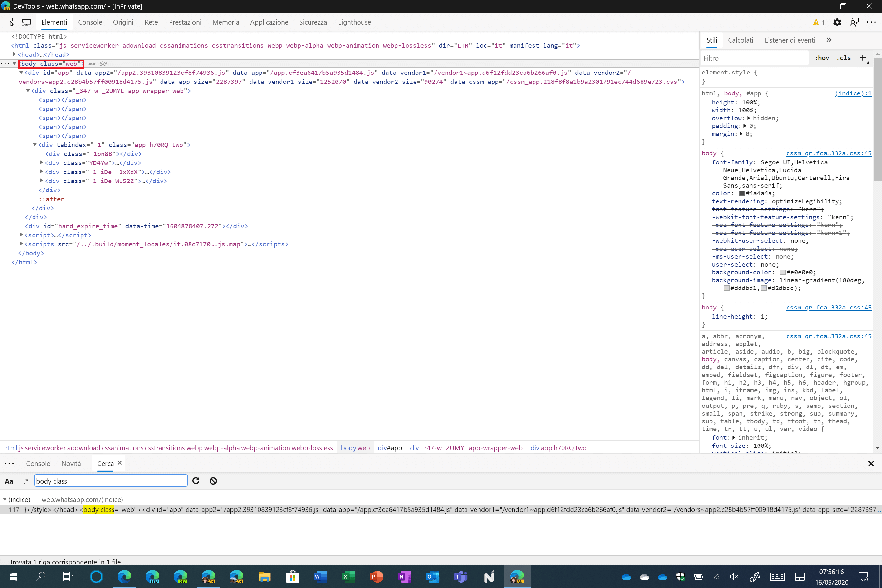Launch OneNote from taskbar
The width and height of the screenshot is (882, 588).
click(404, 576)
